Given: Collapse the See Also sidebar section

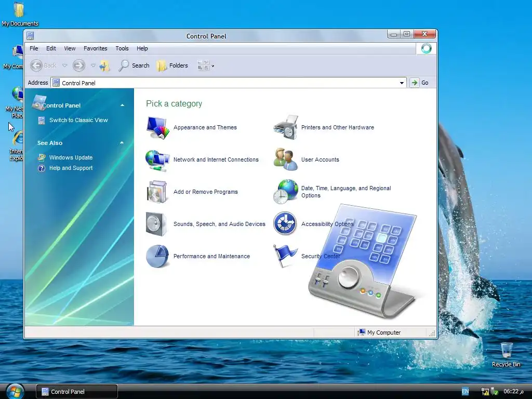Looking at the screenshot, I should click(x=122, y=142).
